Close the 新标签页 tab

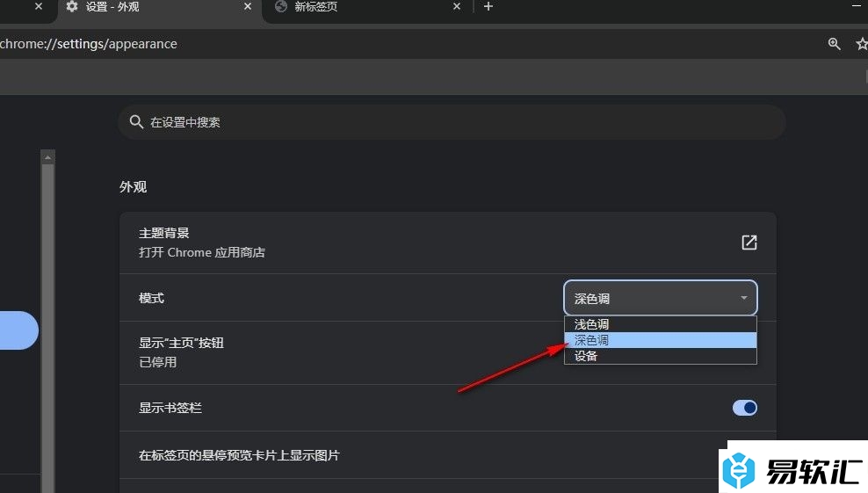click(457, 7)
